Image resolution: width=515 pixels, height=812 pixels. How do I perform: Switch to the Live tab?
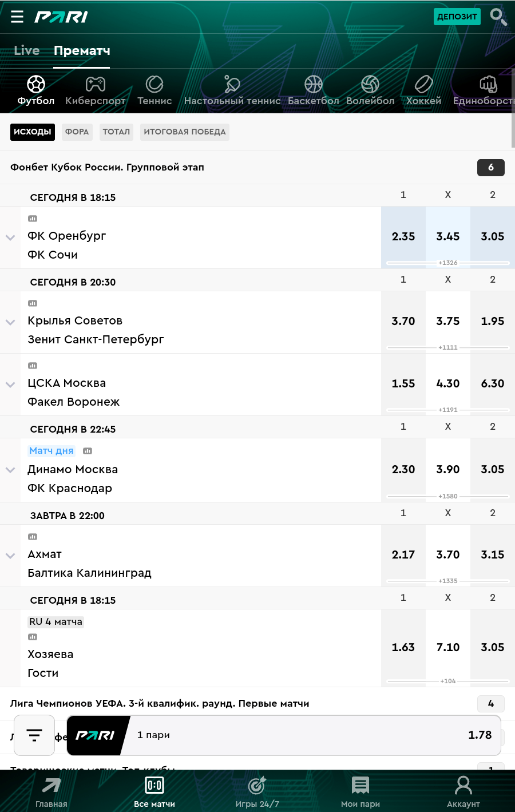(27, 50)
